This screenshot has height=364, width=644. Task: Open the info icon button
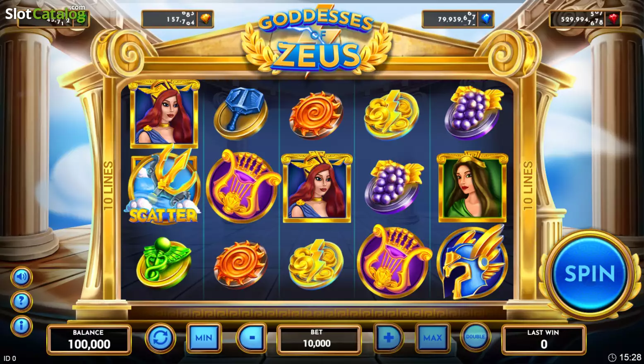(21, 326)
